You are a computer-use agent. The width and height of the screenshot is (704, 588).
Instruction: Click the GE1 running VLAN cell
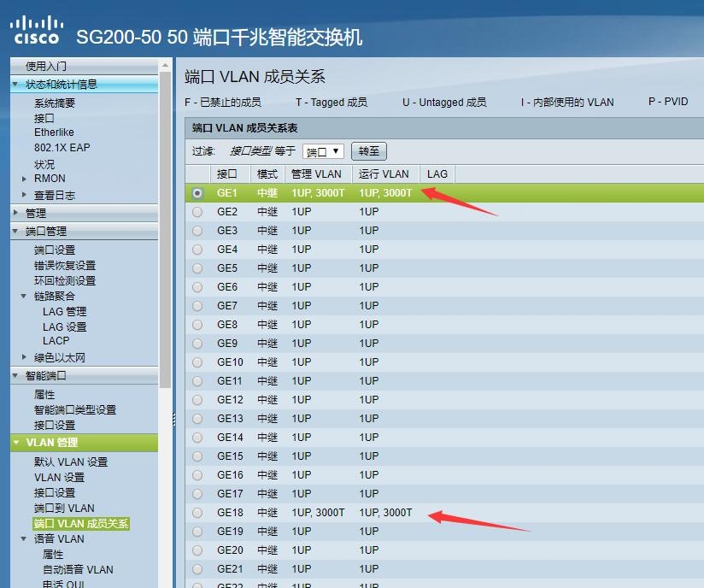[385, 192]
